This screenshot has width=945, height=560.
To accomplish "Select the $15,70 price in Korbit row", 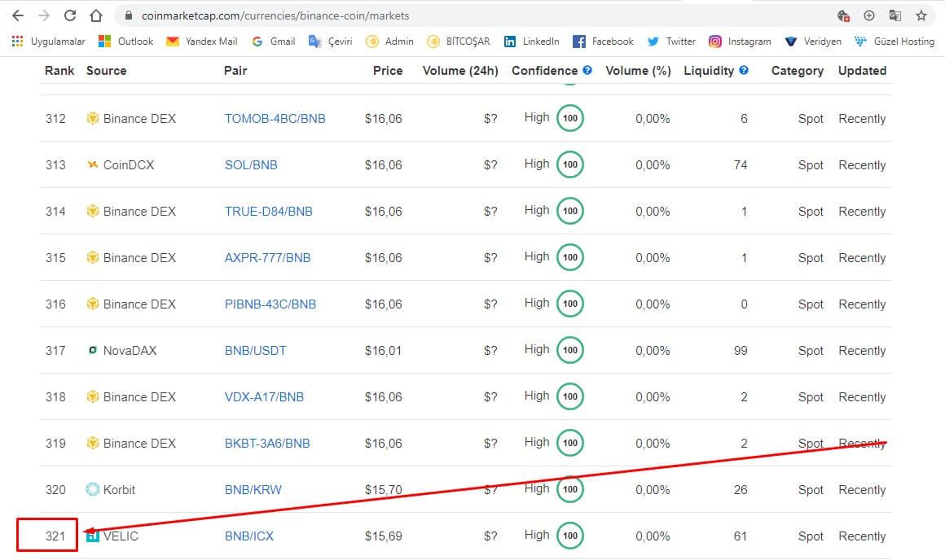I will click(384, 489).
